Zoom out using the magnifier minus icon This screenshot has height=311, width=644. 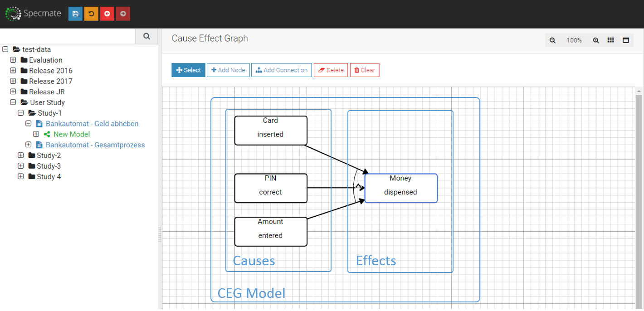pos(552,40)
